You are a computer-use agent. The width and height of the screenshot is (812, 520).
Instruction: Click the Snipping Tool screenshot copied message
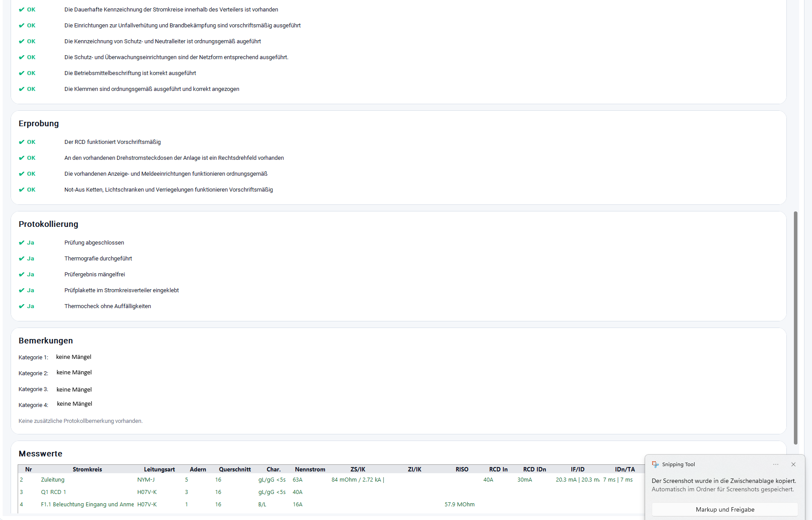pyautogui.click(x=723, y=485)
